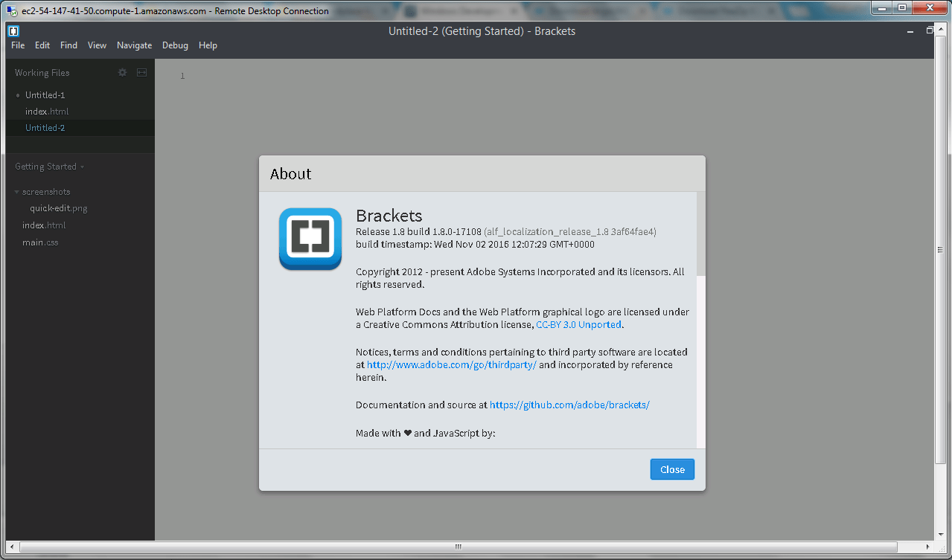Viewport: 952px width, 560px height.
Task: Expand the Debug menu
Action: pyautogui.click(x=175, y=45)
